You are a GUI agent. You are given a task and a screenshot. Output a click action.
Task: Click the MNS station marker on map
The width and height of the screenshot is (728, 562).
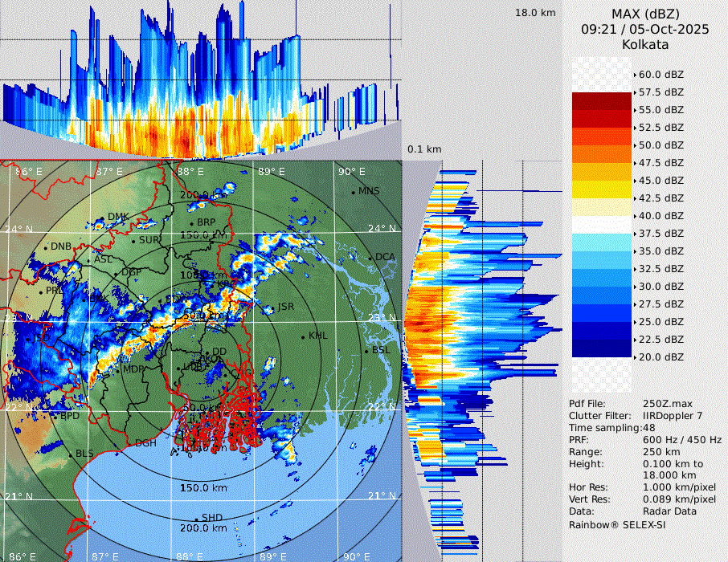click(x=354, y=192)
